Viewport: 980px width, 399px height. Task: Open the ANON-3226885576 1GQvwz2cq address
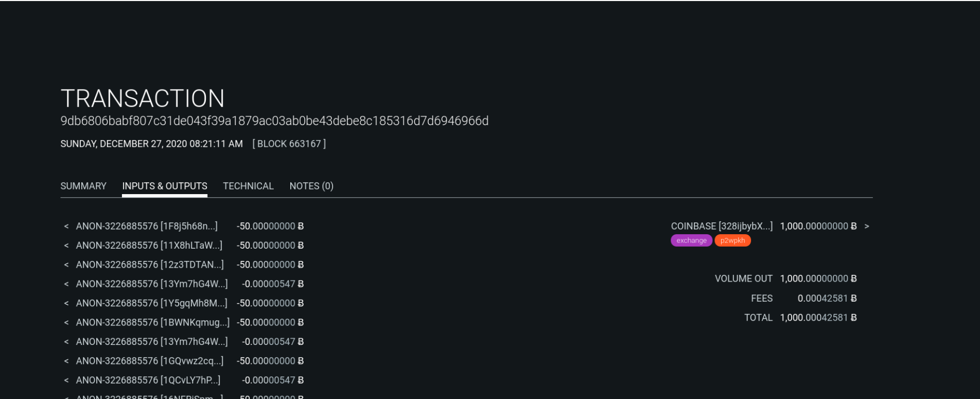[x=150, y=361]
